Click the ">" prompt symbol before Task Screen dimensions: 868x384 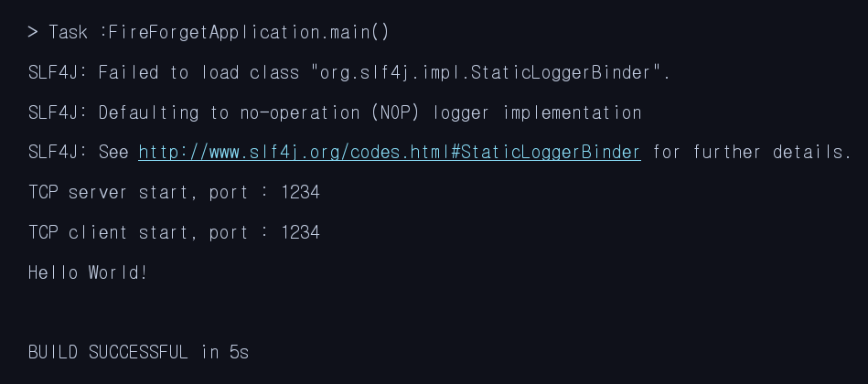(33, 33)
